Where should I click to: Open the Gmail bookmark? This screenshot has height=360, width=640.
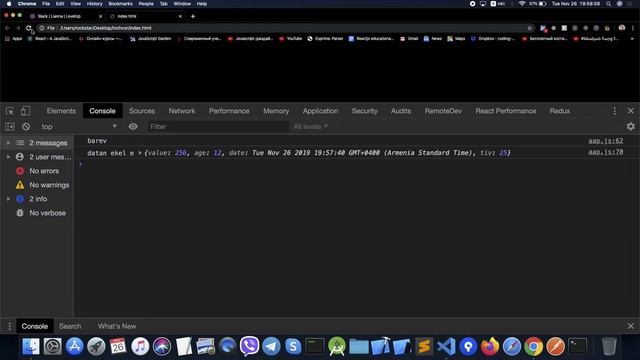pos(409,39)
